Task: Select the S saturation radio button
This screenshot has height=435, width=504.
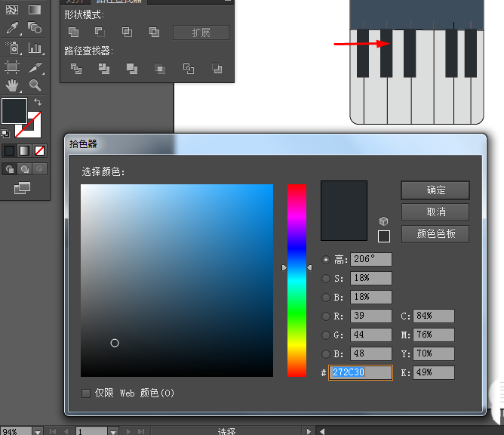Action: 326,278
